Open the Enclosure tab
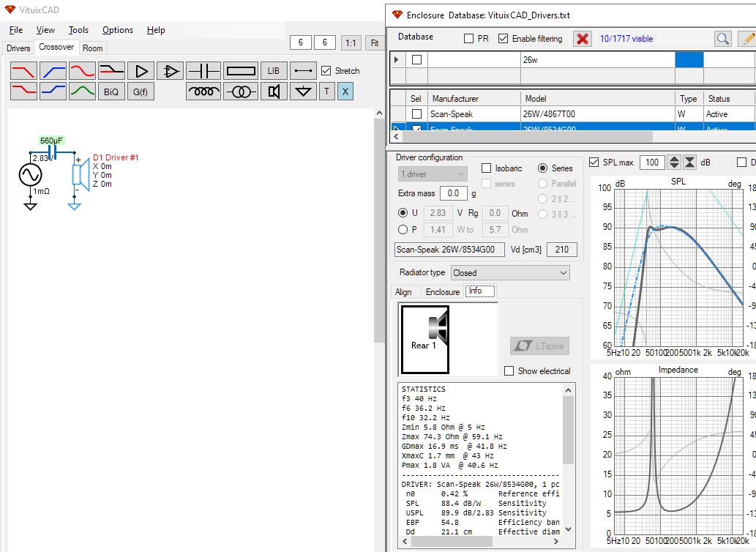The image size is (756, 552). [443, 292]
